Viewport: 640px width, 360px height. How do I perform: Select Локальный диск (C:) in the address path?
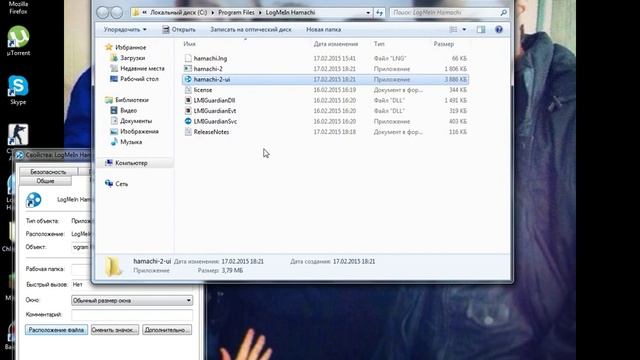tap(178, 13)
